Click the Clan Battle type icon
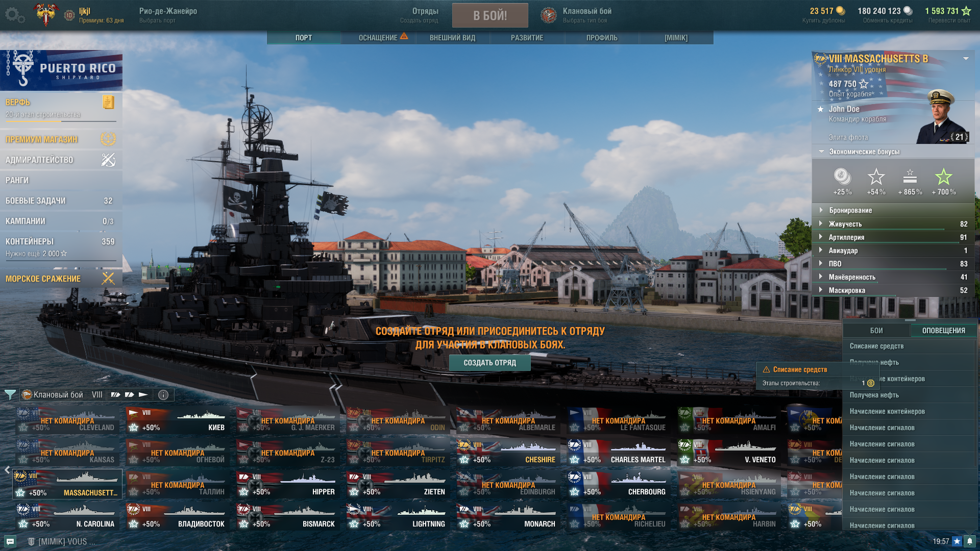 (549, 15)
